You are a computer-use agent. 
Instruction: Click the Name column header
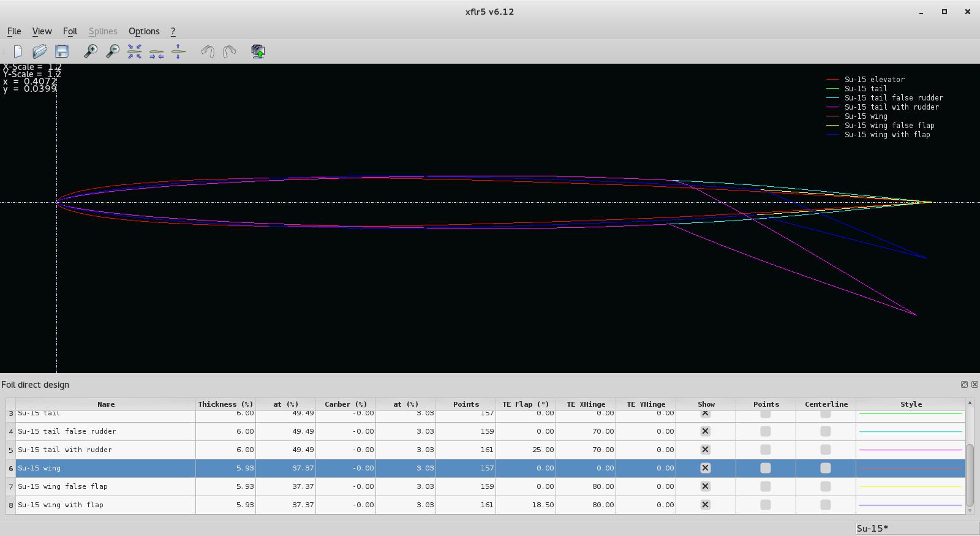pyautogui.click(x=105, y=404)
